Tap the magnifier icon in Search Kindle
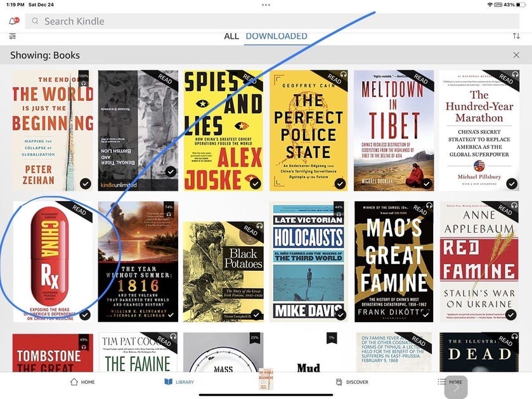Screen dimensions: 532x399 click(x=35, y=21)
